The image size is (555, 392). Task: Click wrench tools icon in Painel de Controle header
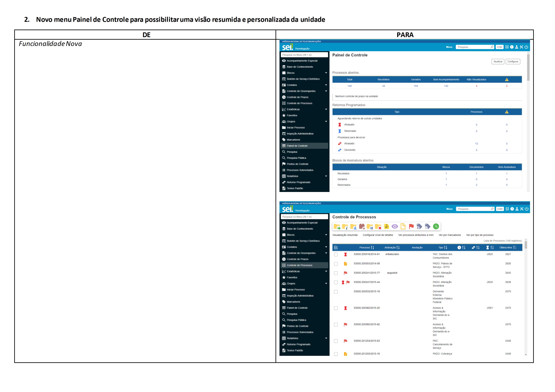[521, 47]
